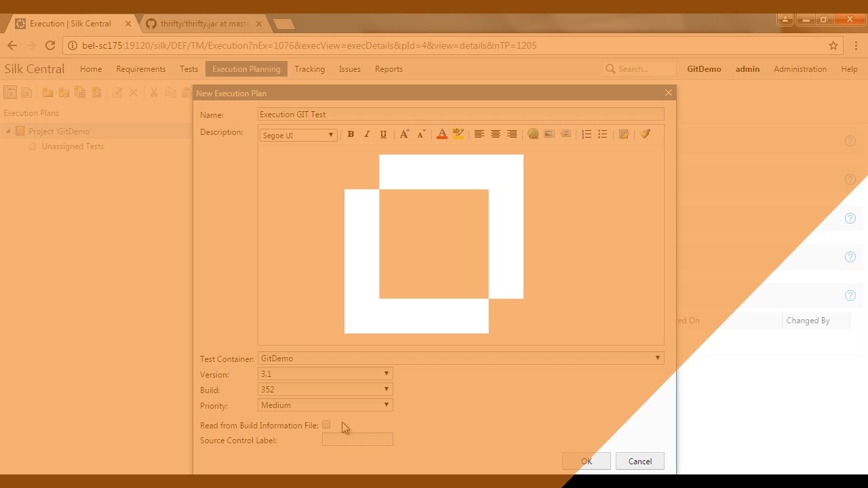868x488 pixels.
Task: Insert hyperlink in description editor
Action: 533,134
